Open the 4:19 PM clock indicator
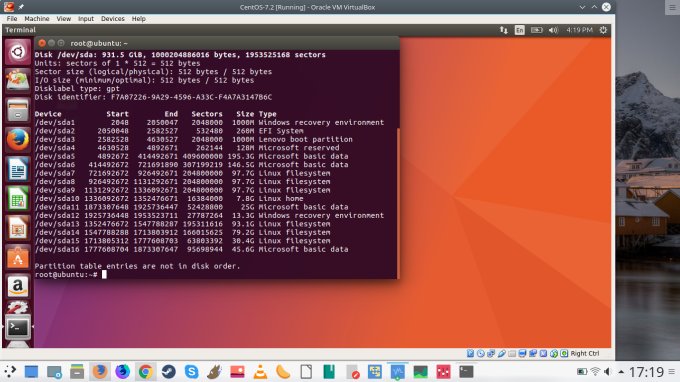 (x=579, y=30)
